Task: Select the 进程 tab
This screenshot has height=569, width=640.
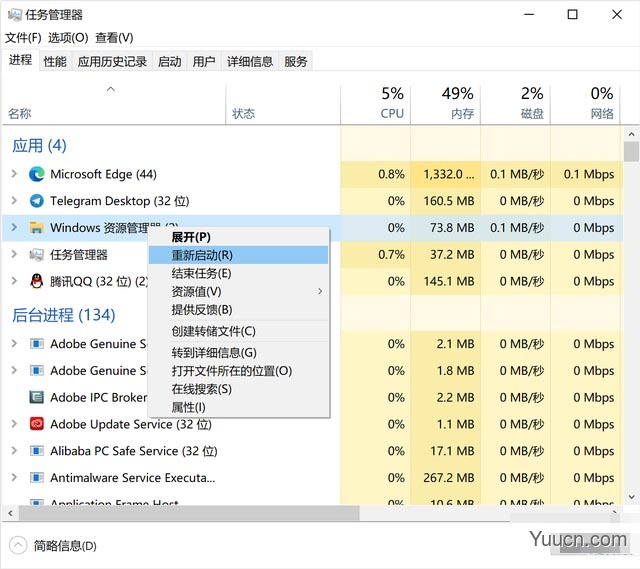Action: point(20,60)
